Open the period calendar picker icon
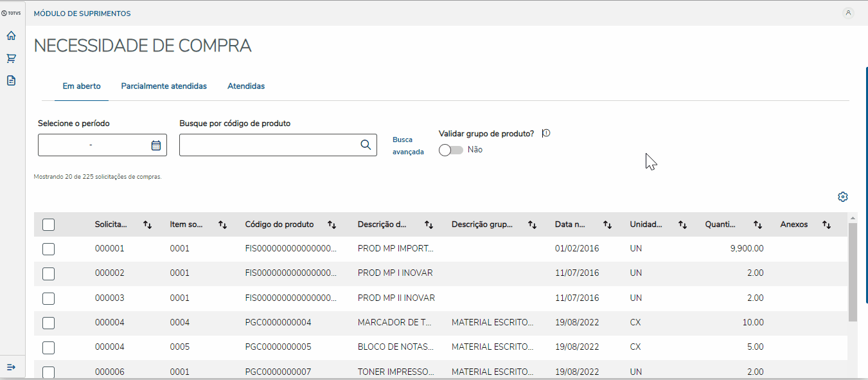The height and width of the screenshot is (380, 868). pyautogui.click(x=156, y=145)
